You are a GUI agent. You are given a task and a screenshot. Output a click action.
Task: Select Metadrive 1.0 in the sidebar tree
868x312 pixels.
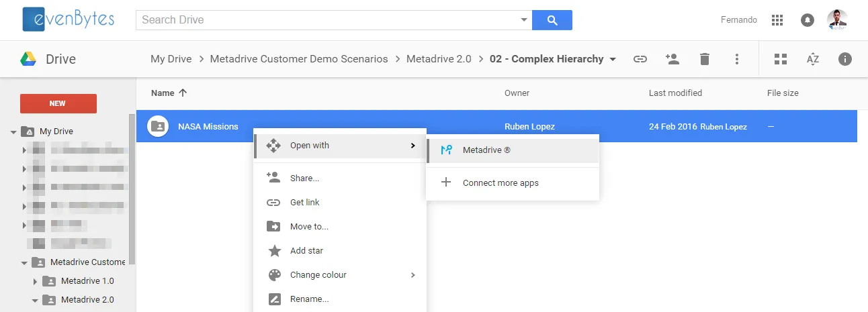pos(87,281)
